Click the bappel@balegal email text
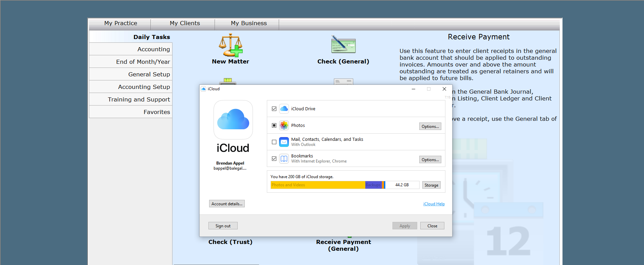 [230, 168]
